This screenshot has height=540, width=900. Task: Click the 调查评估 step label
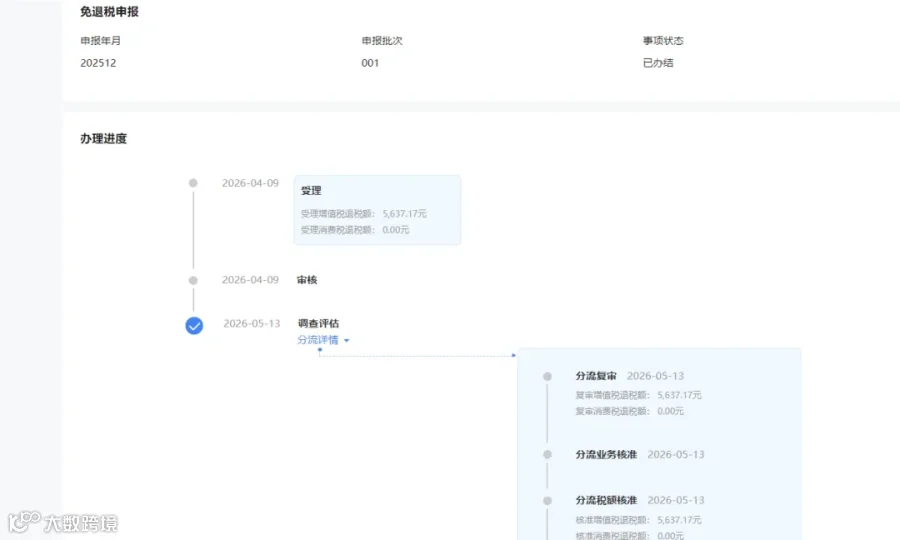click(319, 324)
